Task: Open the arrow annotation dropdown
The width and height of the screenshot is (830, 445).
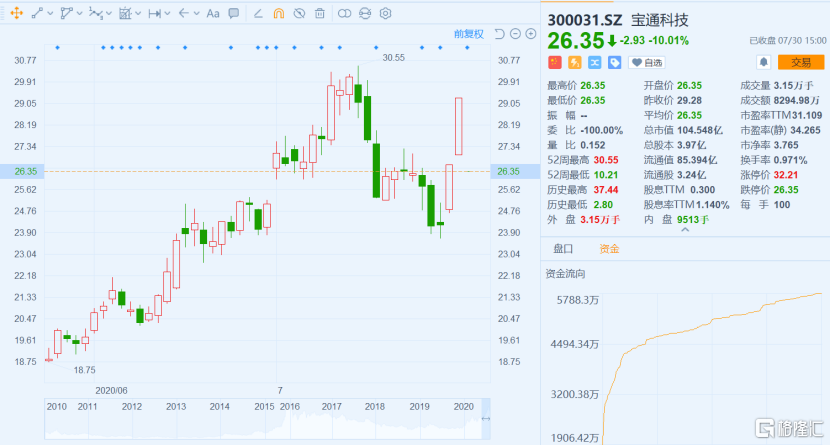Action: [196, 13]
